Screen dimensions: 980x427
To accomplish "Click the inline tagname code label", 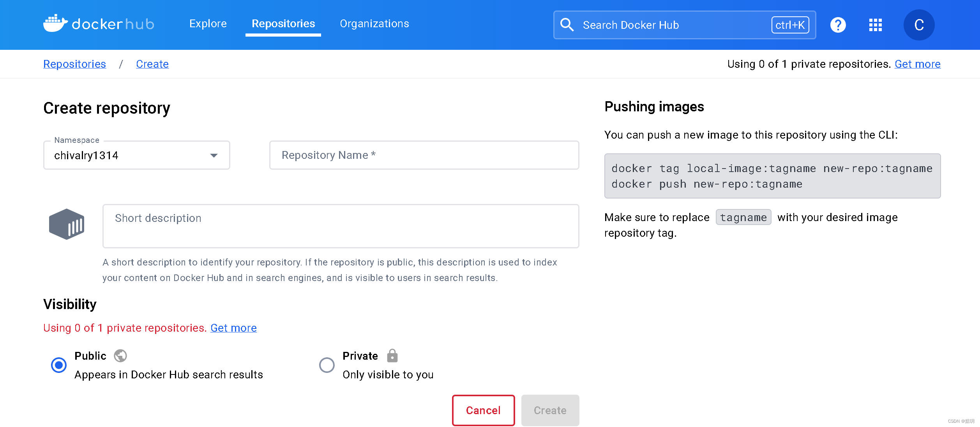I will pyautogui.click(x=743, y=217).
